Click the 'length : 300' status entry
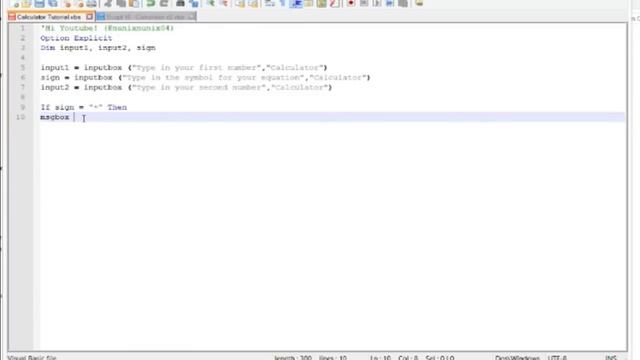640x360 pixels. (293, 358)
